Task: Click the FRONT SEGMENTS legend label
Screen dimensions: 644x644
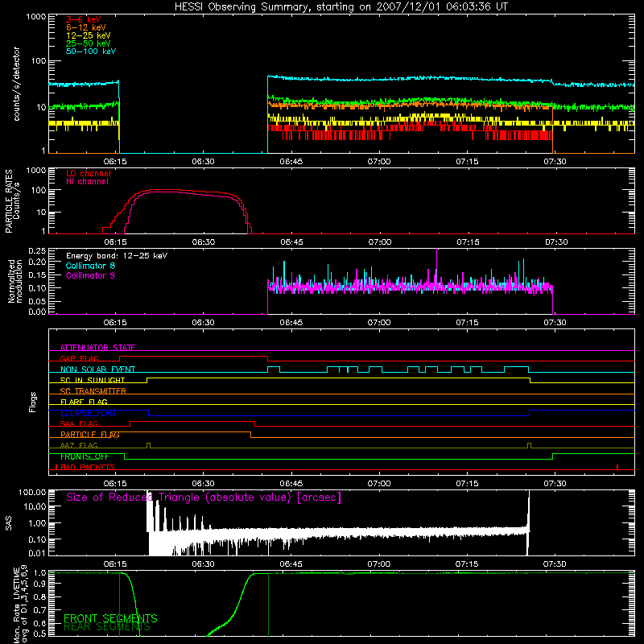Action: pyautogui.click(x=110, y=618)
